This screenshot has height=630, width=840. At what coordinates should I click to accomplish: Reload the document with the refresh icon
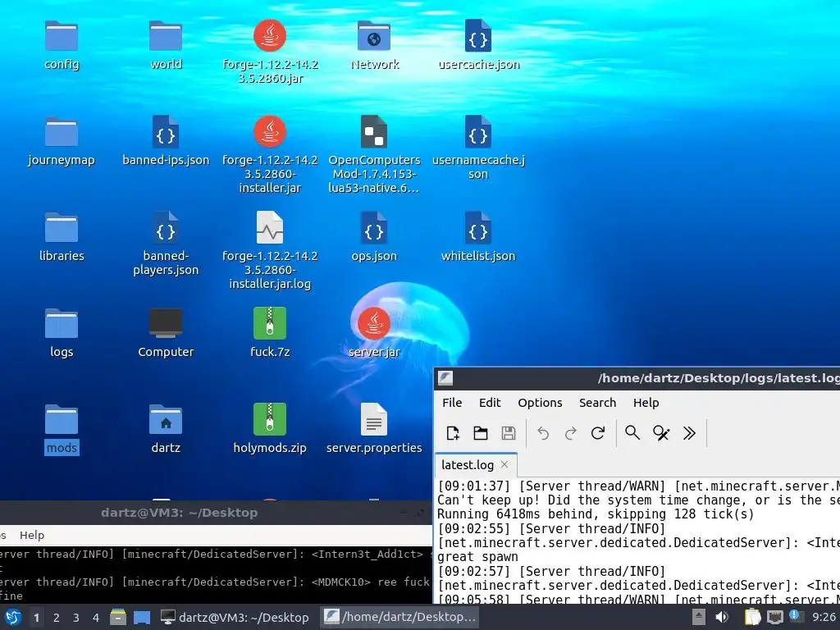(598, 433)
